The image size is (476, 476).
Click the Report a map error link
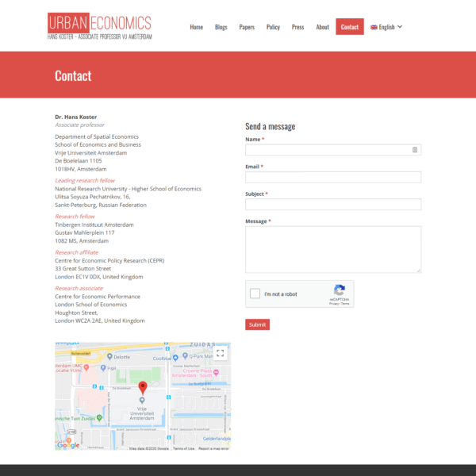point(214,448)
